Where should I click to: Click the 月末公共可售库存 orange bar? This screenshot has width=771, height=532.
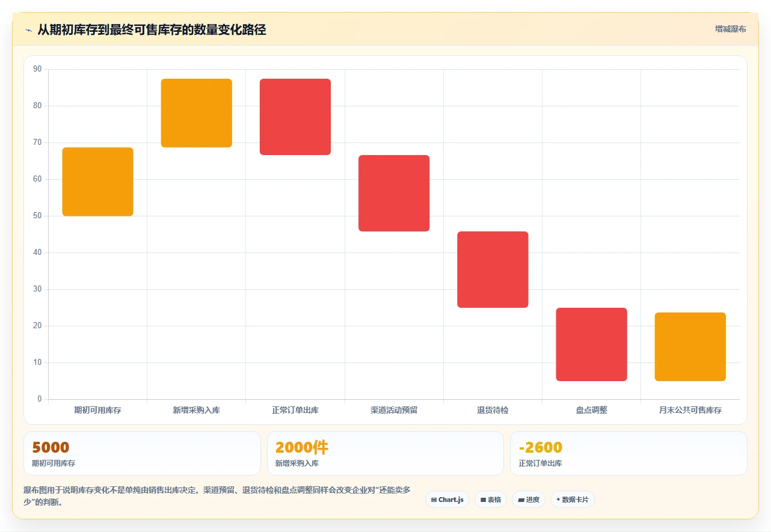690,347
